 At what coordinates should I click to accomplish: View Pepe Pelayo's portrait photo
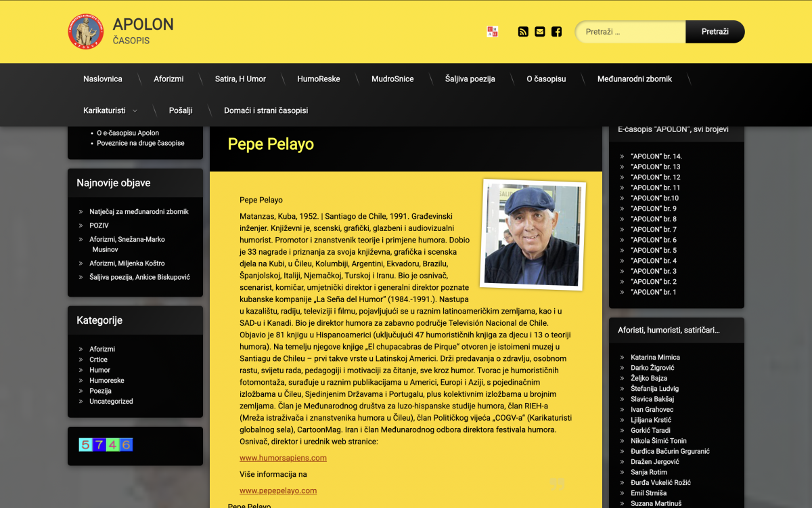point(533,234)
